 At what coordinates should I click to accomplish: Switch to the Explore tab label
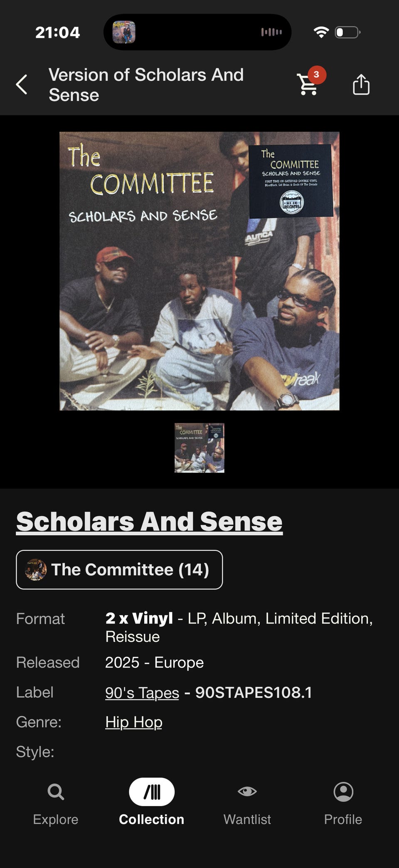point(56,819)
